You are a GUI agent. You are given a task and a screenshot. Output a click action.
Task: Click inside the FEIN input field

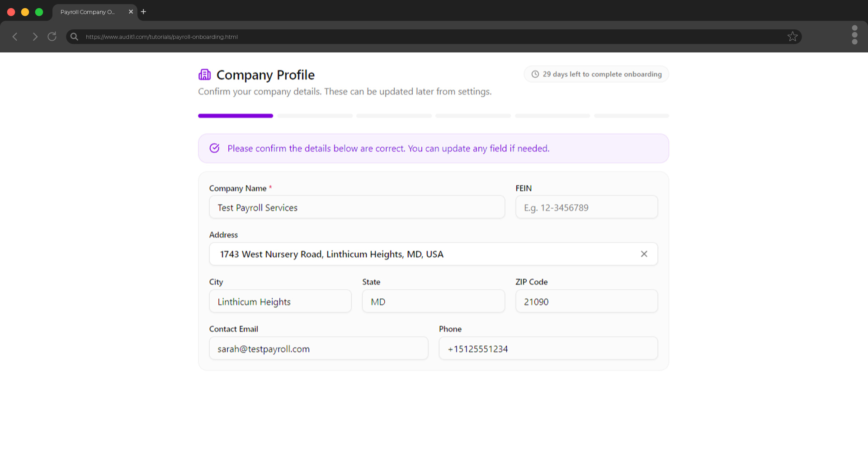pos(586,207)
